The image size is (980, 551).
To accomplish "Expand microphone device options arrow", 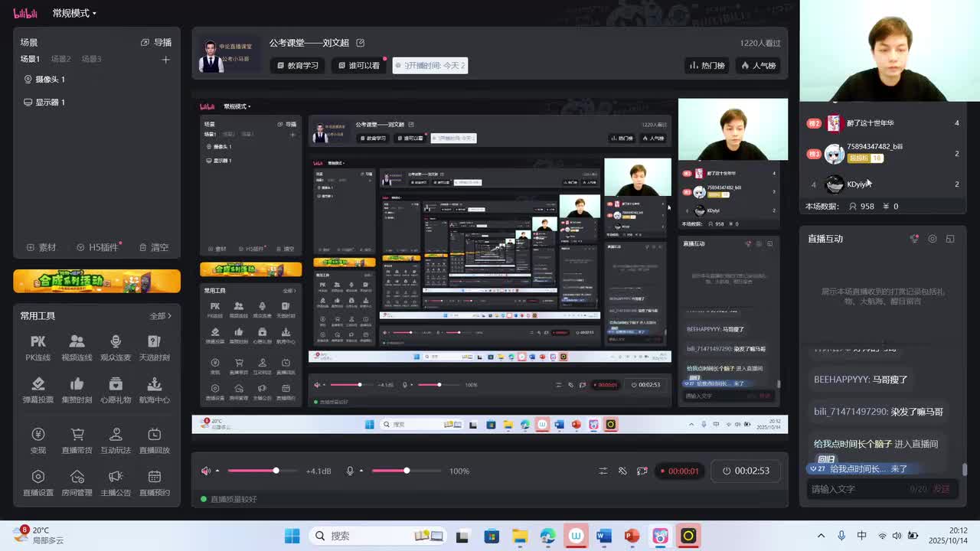I will pyautogui.click(x=361, y=471).
